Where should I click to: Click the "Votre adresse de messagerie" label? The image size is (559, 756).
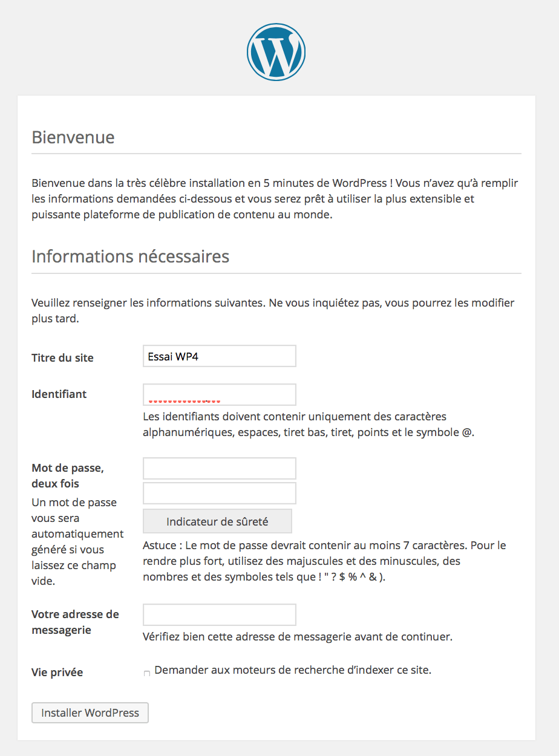click(x=75, y=622)
